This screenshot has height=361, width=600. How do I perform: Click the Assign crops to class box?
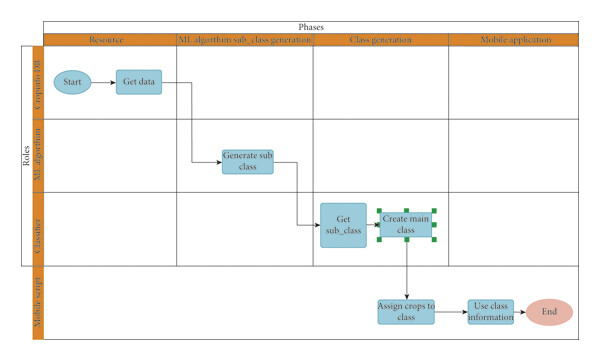tap(406, 312)
